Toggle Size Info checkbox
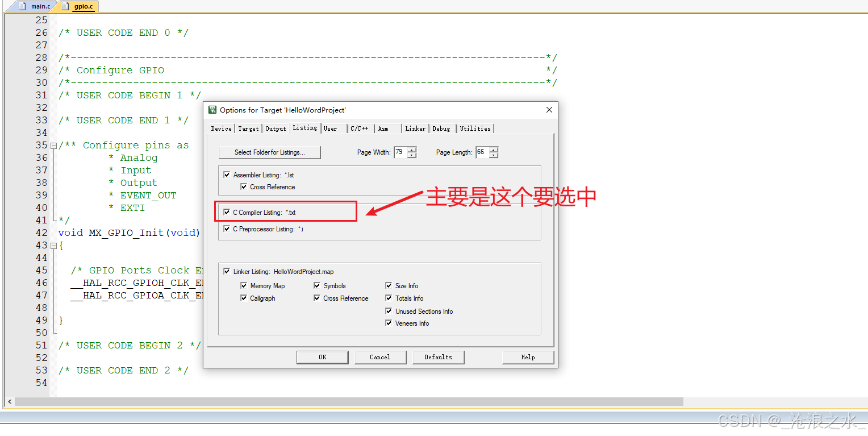This screenshot has height=436, width=868. point(389,286)
